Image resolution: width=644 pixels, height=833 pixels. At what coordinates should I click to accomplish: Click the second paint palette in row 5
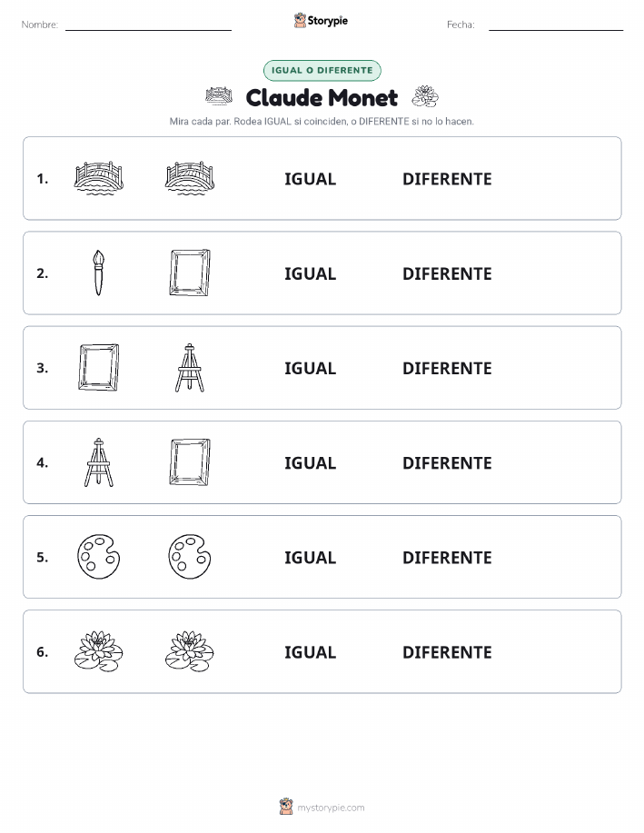tap(190, 557)
